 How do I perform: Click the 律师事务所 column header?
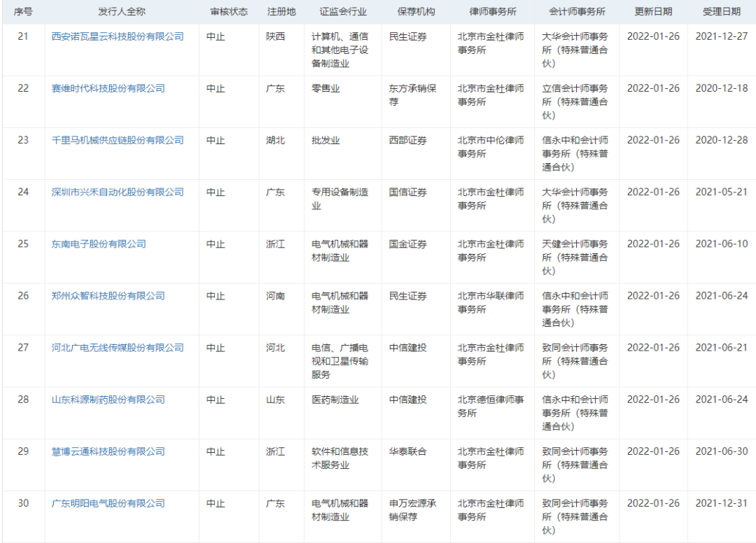(x=492, y=12)
